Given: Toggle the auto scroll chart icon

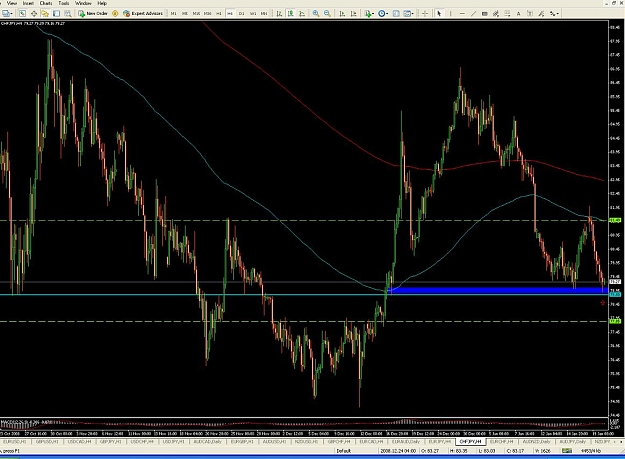Looking at the screenshot, I should point(342,14).
